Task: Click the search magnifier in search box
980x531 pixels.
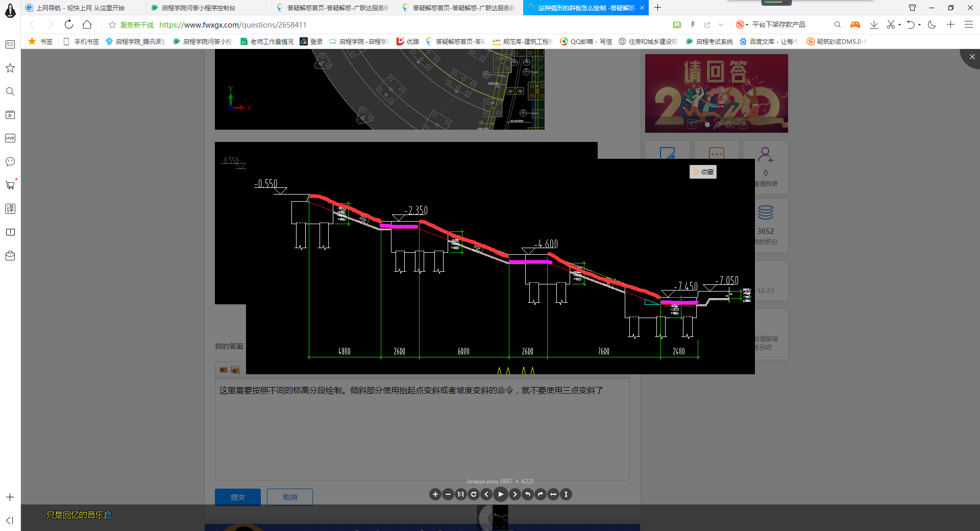Action: pos(837,25)
